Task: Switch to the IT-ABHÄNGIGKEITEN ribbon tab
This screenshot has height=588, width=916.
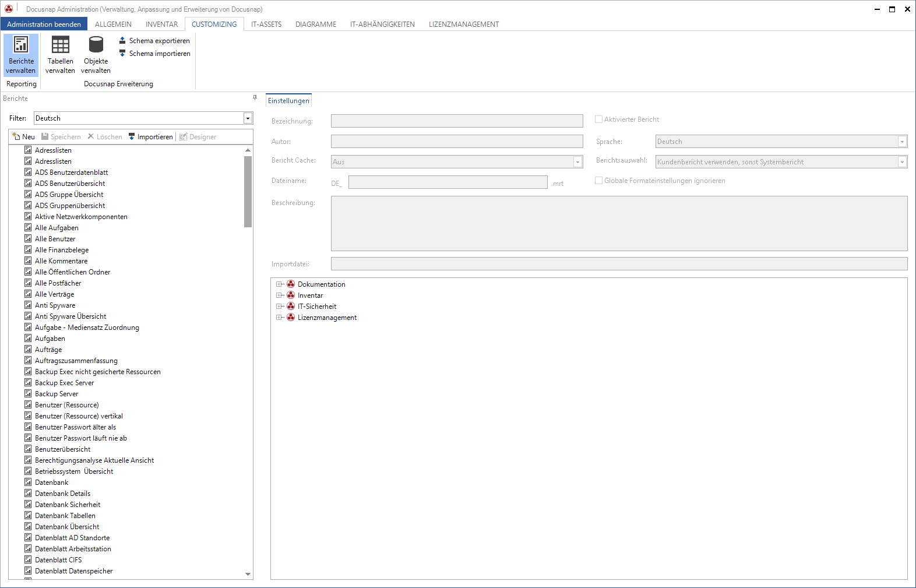Action: coord(382,24)
